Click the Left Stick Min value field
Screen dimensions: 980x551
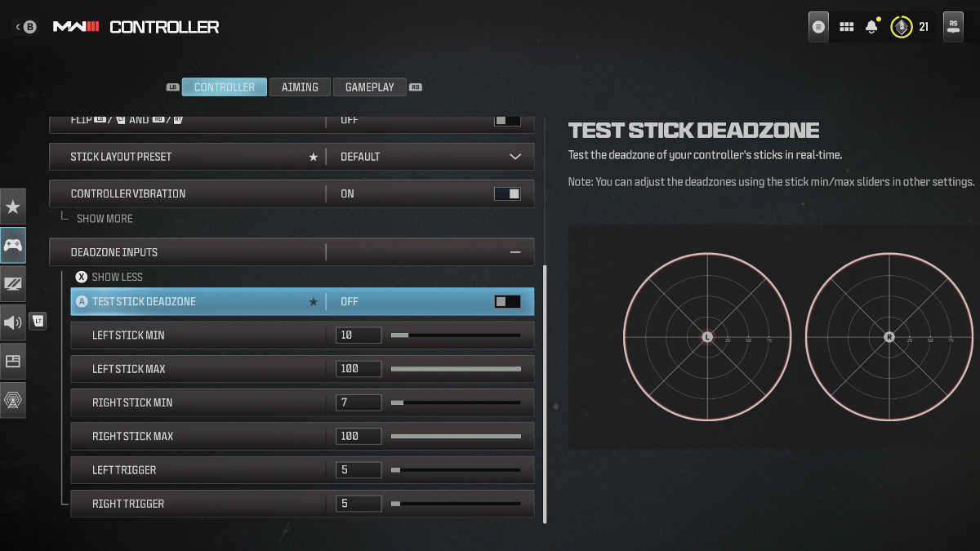(358, 335)
